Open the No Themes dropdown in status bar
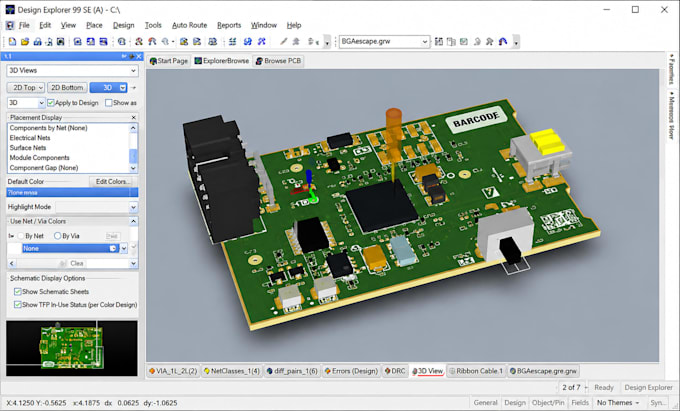Image resolution: width=680 pixels, height=411 pixels. pos(618,403)
